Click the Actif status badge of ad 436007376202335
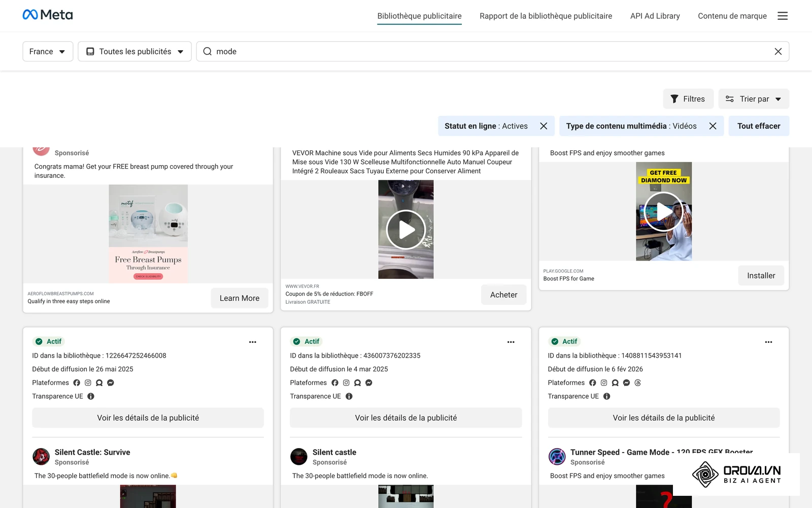The width and height of the screenshot is (812, 508). [x=306, y=341]
